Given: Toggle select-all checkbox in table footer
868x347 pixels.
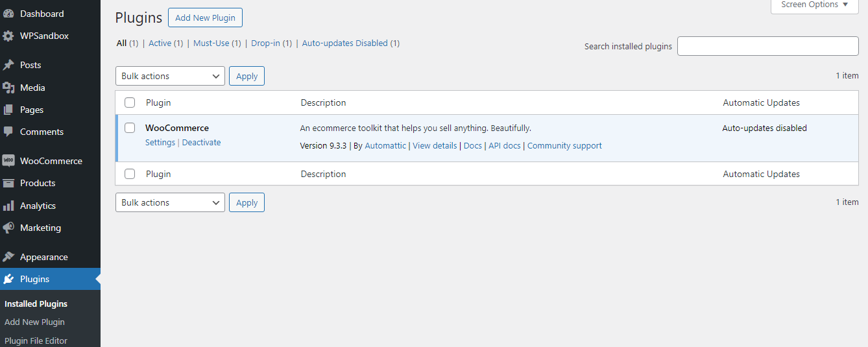Looking at the screenshot, I should 130,174.
